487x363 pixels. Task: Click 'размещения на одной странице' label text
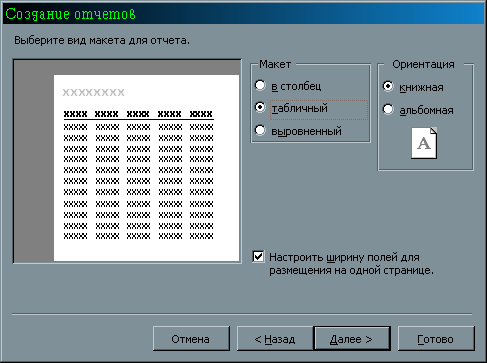pyautogui.click(x=351, y=270)
